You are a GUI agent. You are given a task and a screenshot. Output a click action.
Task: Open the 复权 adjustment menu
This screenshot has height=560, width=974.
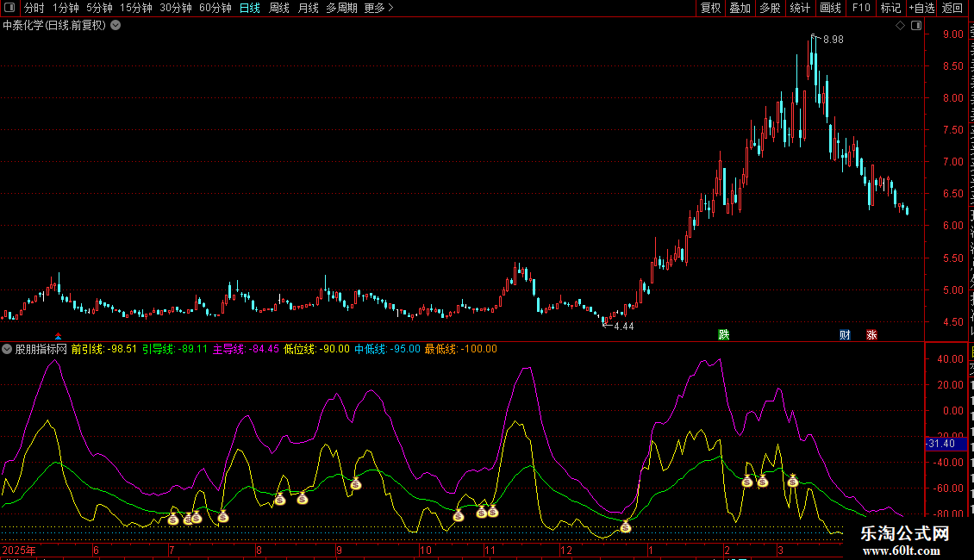pyautogui.click(x=710, y=8)
